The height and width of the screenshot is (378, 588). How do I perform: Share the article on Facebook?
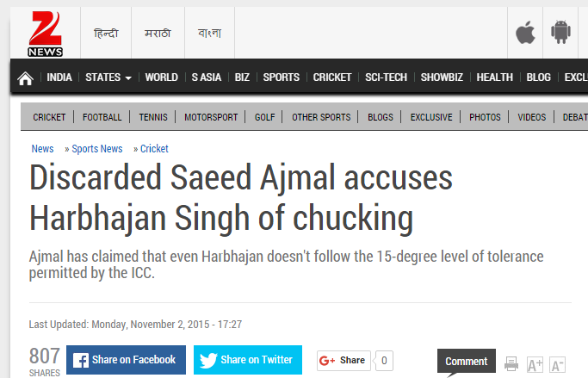(x=126, y=360)
